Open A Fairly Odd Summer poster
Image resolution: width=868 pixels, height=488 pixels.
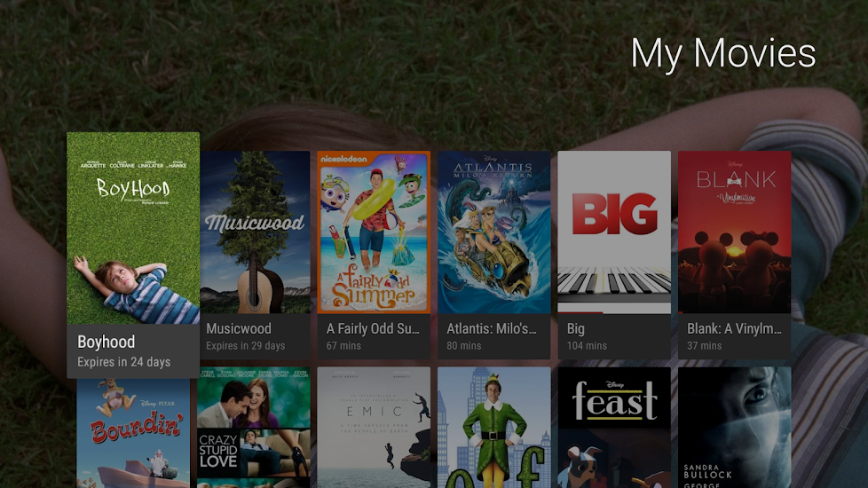[374, 232]
